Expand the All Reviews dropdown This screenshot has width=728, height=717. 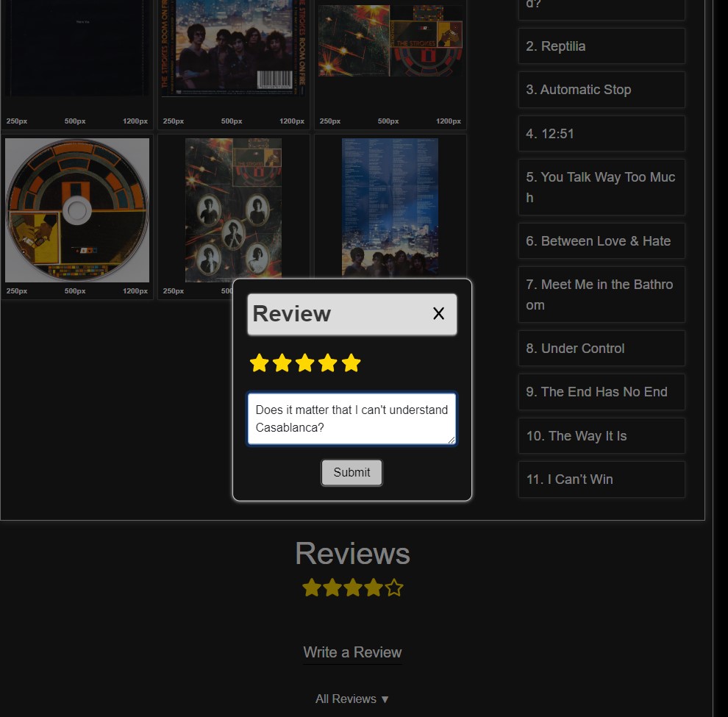352,699
